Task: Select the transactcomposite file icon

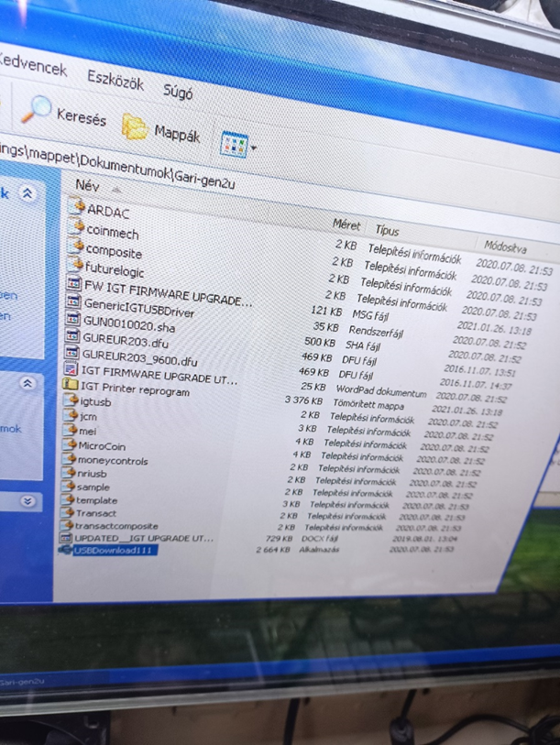Action: [x=67, y=525]
